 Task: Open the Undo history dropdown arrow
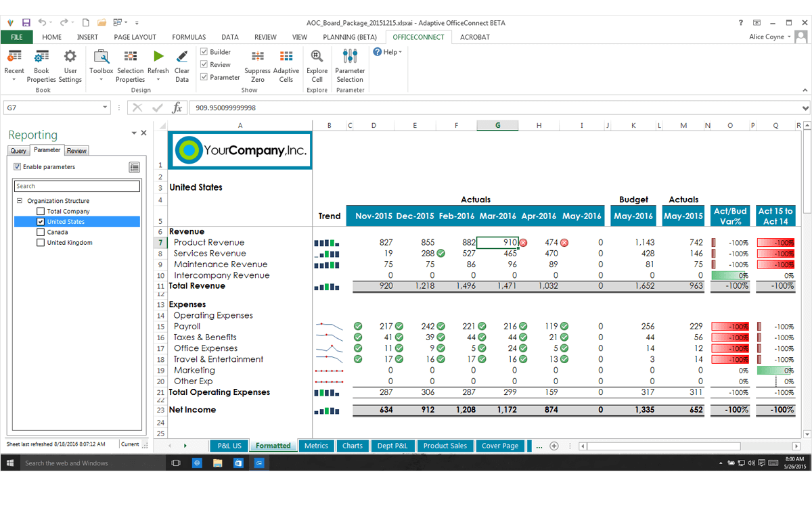tap(51, 22)
